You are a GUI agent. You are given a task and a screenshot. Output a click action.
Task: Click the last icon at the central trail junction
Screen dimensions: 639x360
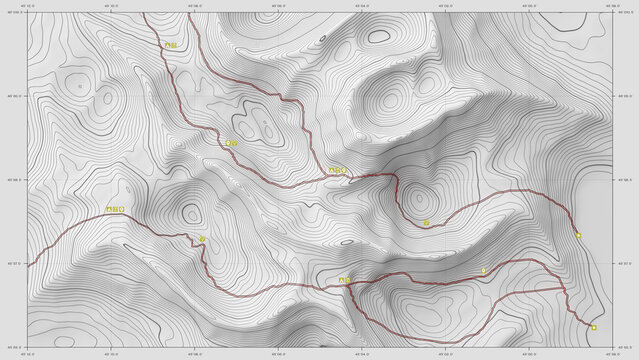click(344, 170)
